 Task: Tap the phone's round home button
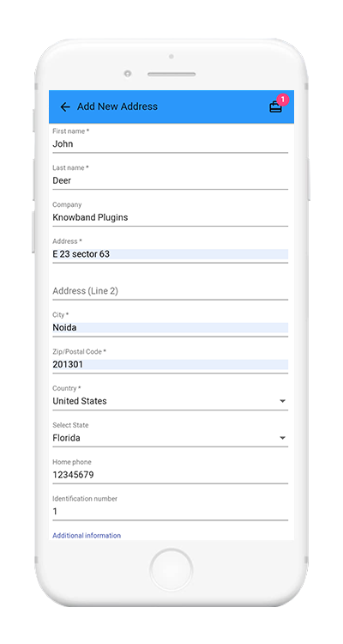click(171, 570)
